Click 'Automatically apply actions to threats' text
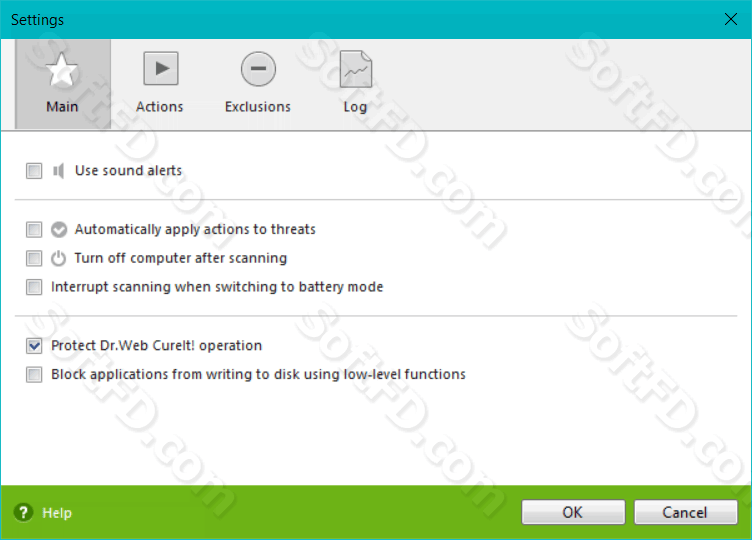 [195, 229]
